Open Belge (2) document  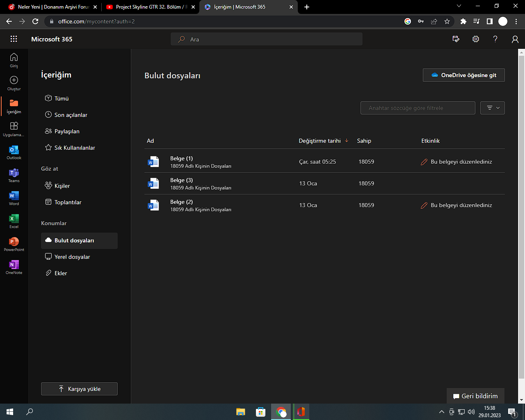[x=181, y=202]
